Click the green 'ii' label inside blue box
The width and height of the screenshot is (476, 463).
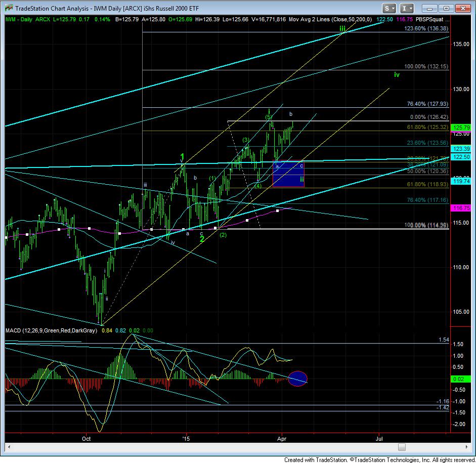point(302,180)
